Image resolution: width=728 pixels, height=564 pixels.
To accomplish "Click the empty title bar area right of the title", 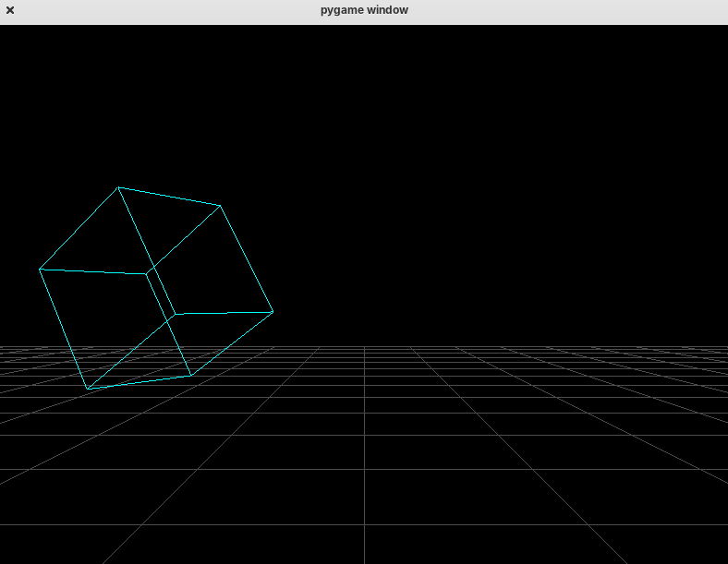I will click(573, 10).
